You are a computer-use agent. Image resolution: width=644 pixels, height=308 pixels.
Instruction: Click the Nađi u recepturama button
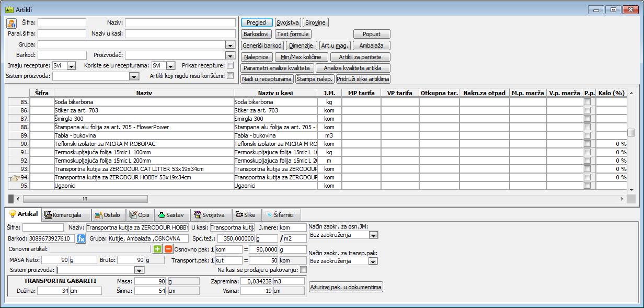pos(267,79)
